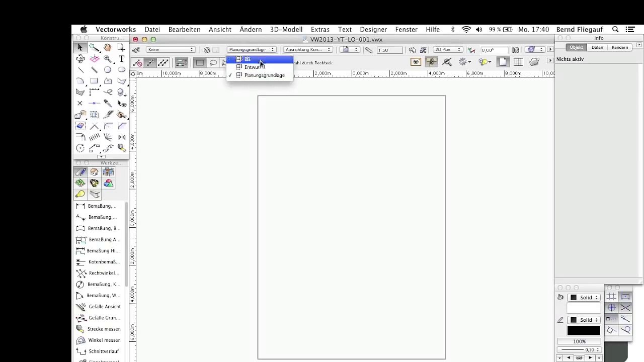Select the Text tool
This screenshot has height=362, width=644.
click(122, 59)
